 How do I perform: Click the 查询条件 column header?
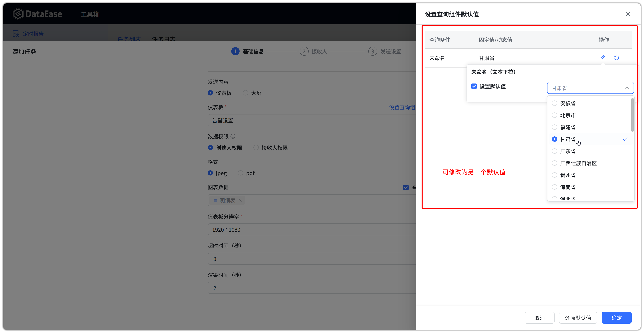[x=440, y=40]
